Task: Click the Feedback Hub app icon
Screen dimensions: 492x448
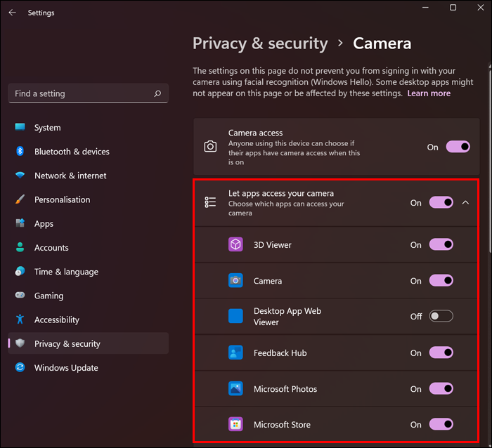Action: pos(235,353)
